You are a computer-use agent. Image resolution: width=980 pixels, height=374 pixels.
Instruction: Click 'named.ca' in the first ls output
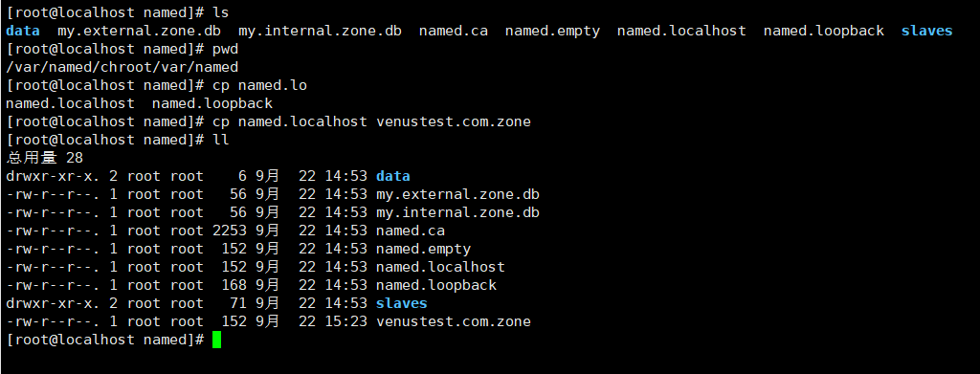click(x=454, y=31)
